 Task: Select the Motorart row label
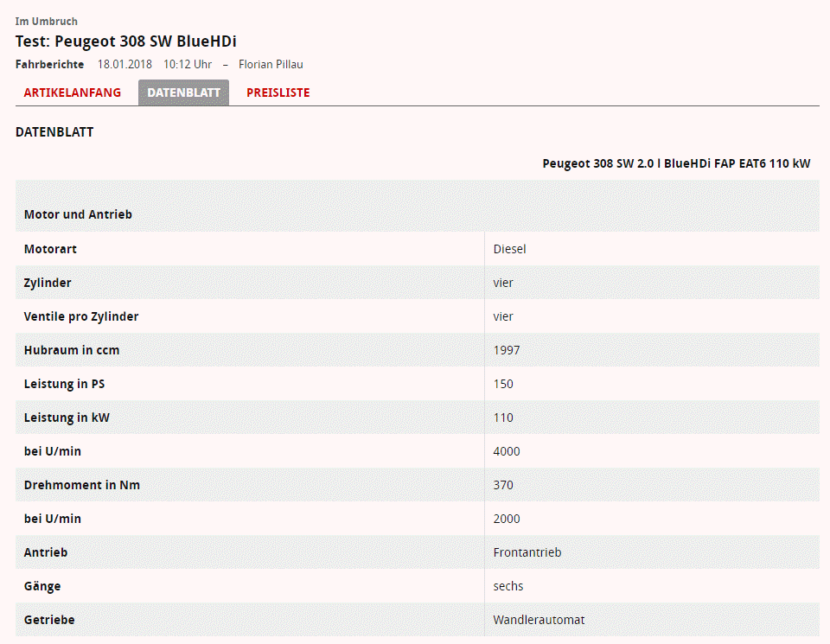tap(50, 249)
